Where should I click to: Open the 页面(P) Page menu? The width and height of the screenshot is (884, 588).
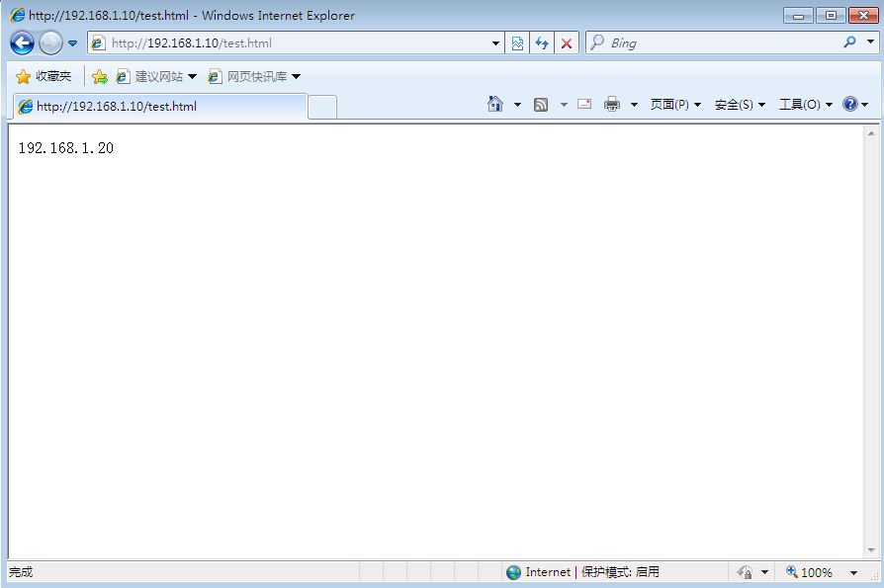click(675, 105)
